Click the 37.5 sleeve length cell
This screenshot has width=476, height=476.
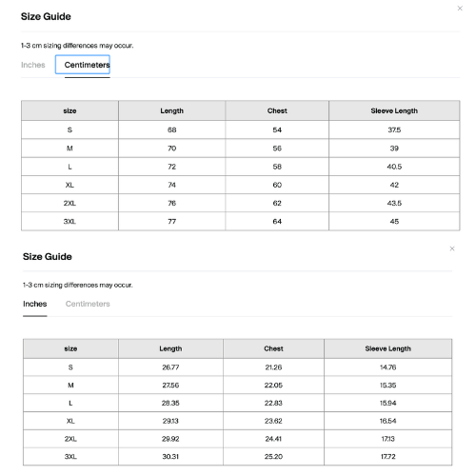[394, 129]
